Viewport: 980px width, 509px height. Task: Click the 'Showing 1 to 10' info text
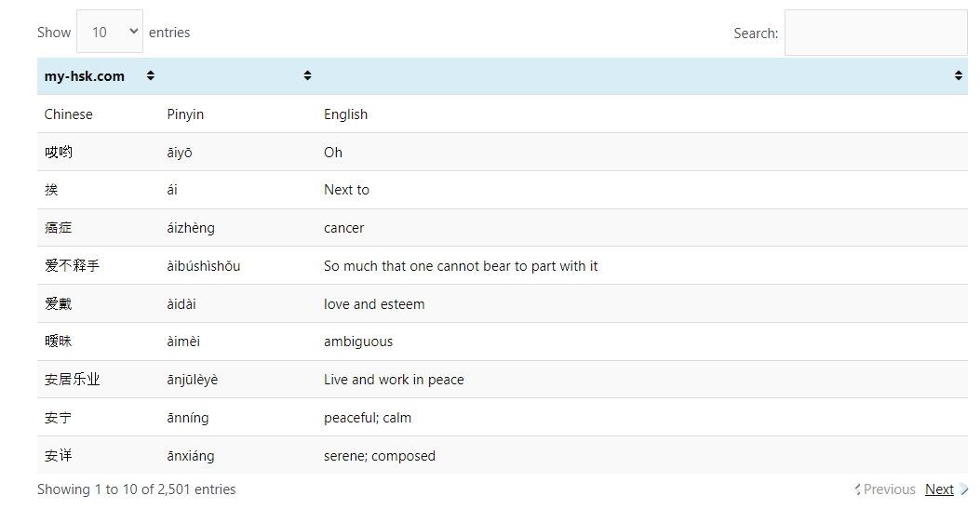coord(137,489)
